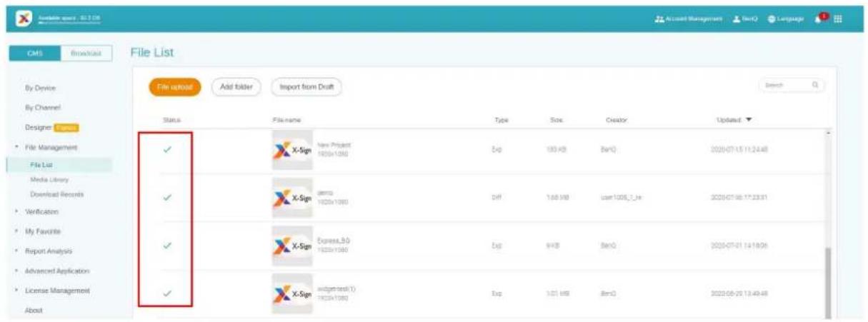Select File List in sidebar
The image size is (868, 322).
point(41,165)
